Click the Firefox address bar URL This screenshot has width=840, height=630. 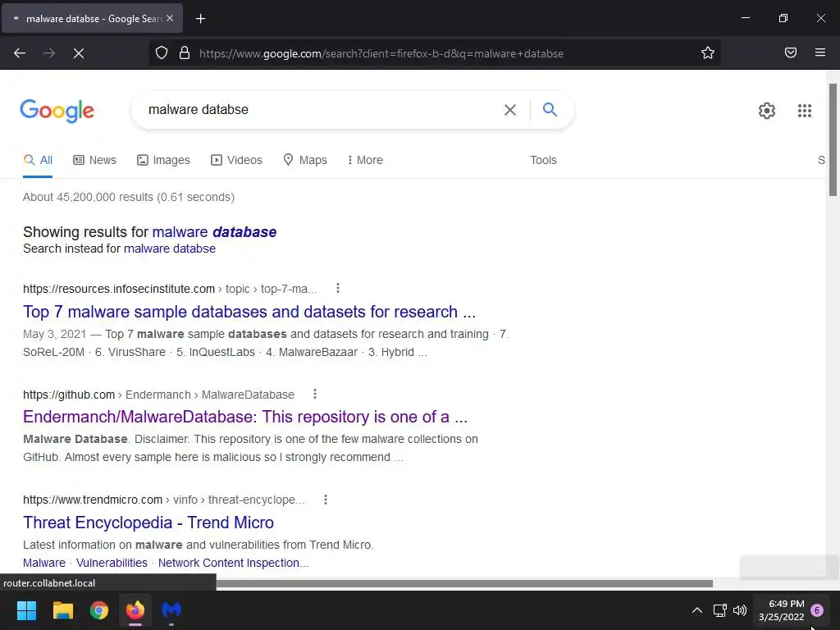[x=381, y=53]
